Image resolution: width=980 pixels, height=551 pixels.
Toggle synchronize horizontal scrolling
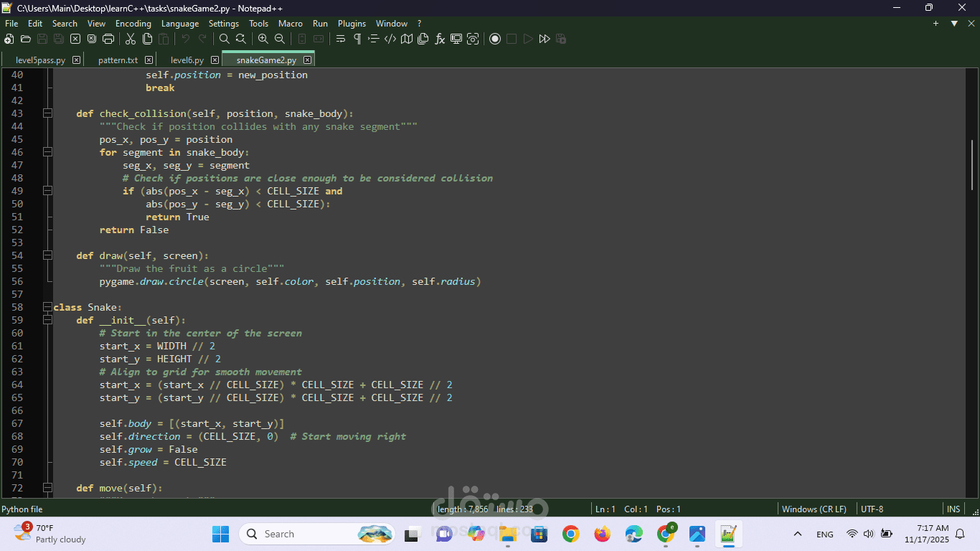point(319,39)
